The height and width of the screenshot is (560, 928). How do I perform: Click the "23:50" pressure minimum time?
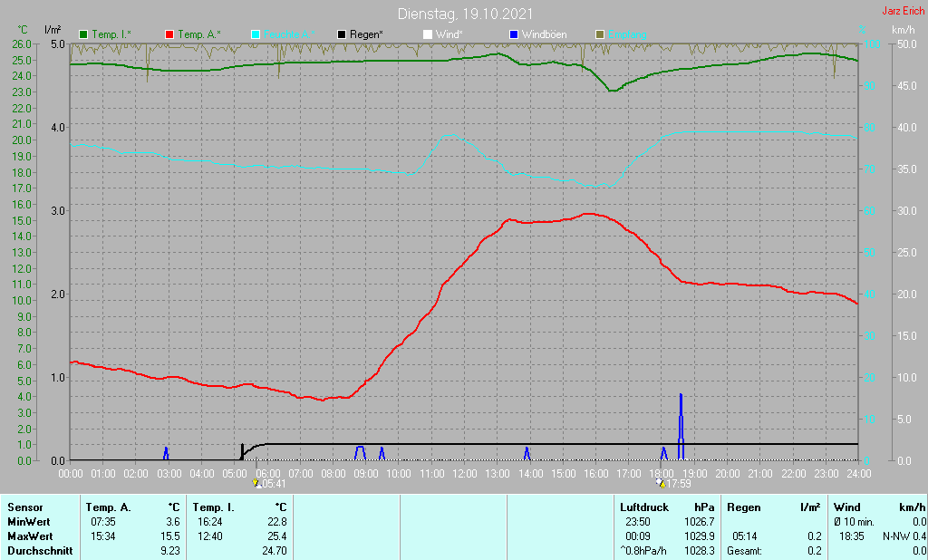pos(638,522)
